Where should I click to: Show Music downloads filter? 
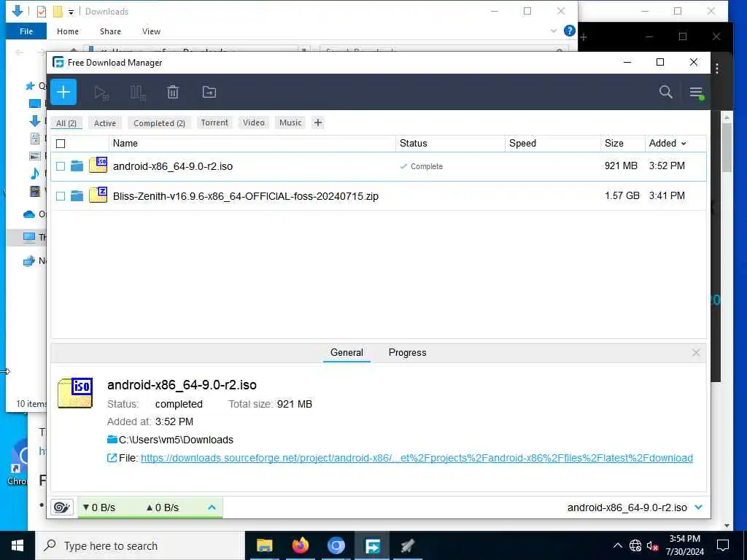pos(290,122)
